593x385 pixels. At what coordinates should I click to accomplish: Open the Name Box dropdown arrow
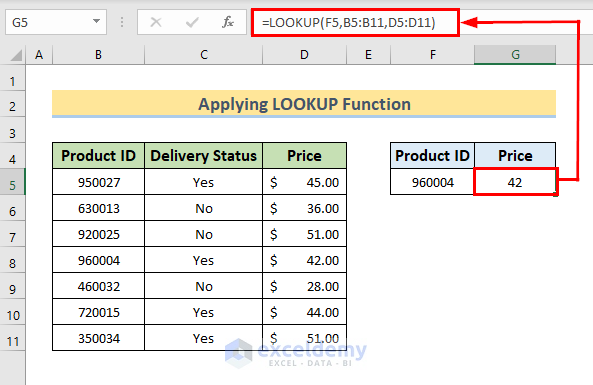pos(96,22)
